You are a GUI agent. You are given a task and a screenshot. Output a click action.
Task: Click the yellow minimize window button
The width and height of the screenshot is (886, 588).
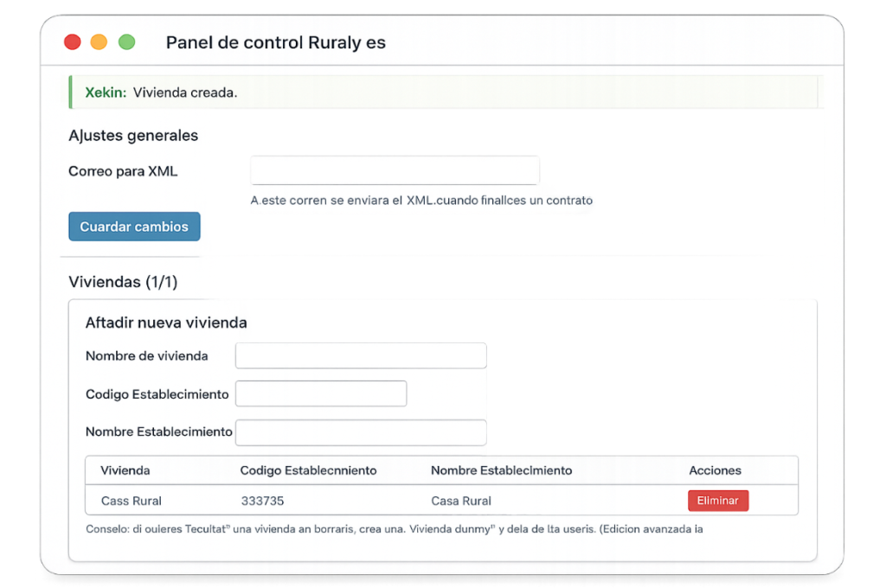point(100,42)
